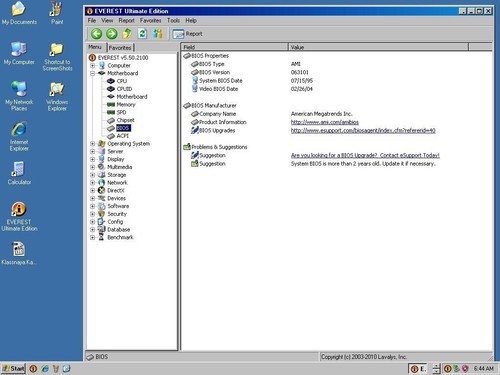This screenshot has width=500, height=375.
Task: Expand the Server tree node
Action: [93, 151]
